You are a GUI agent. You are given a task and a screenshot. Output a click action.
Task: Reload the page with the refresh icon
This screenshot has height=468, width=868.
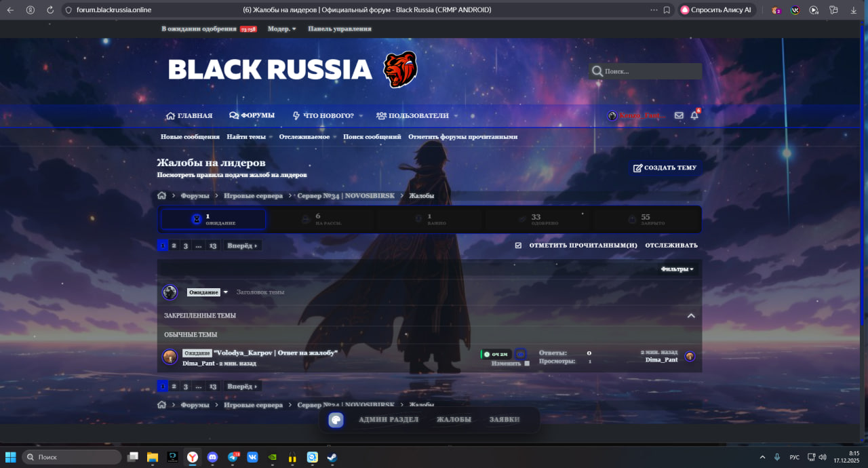[x=50, y=10]
